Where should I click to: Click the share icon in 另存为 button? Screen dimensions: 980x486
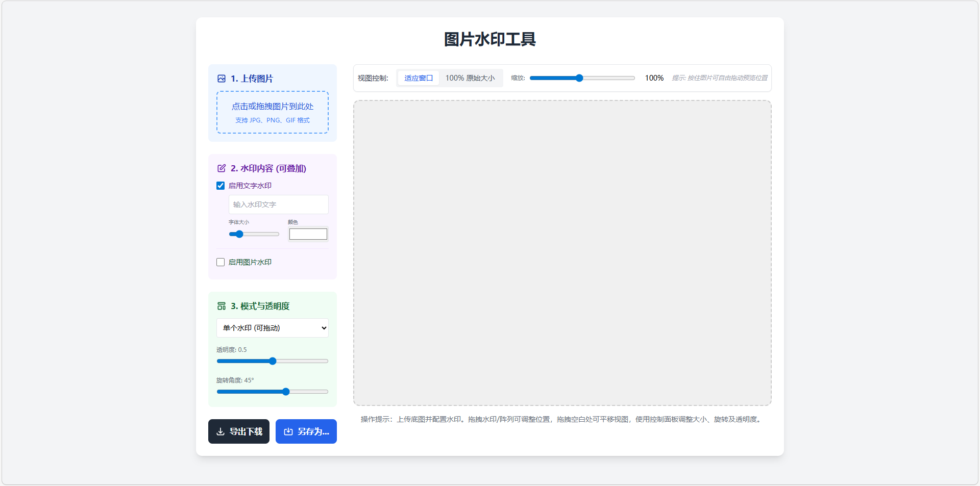click(287, 431)
